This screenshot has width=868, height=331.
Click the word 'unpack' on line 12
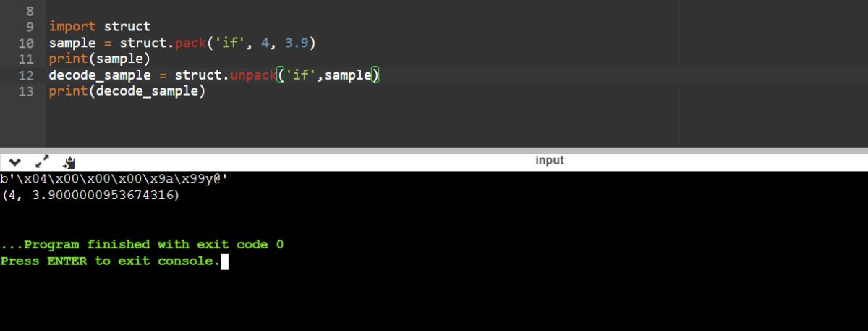[x=254, y=75]
